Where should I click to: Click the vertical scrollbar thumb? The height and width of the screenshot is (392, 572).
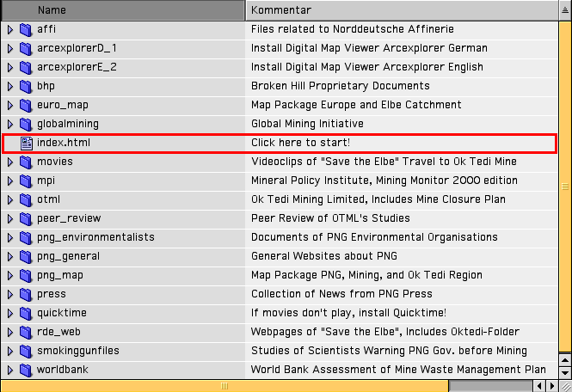[x=565, y=187]
